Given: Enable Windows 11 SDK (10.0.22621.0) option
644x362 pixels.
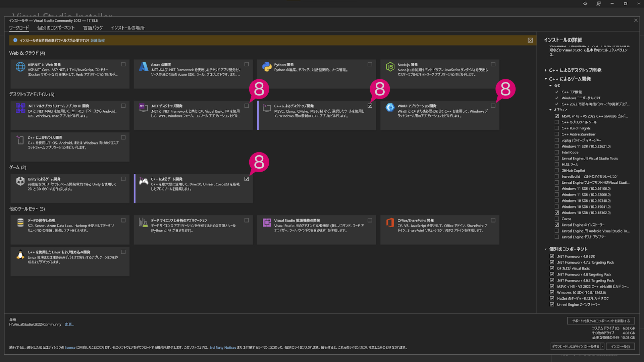Looking at the screenshot, I should 557,146.
